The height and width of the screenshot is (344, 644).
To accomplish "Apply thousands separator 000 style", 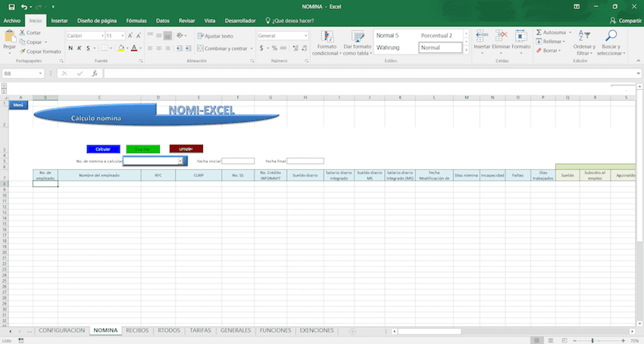I will pos(283,48).
